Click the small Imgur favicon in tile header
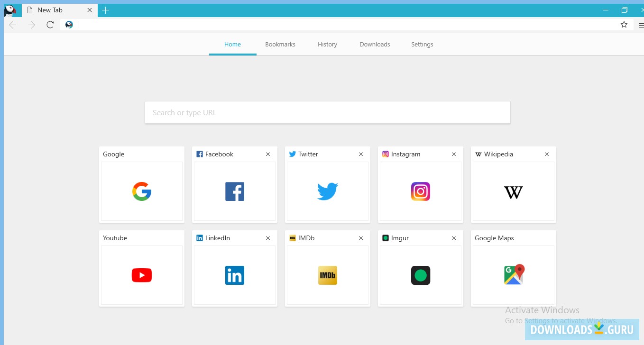Image resolution: width=644 pixels, height=345 pixels. click(x=386, y=238)
